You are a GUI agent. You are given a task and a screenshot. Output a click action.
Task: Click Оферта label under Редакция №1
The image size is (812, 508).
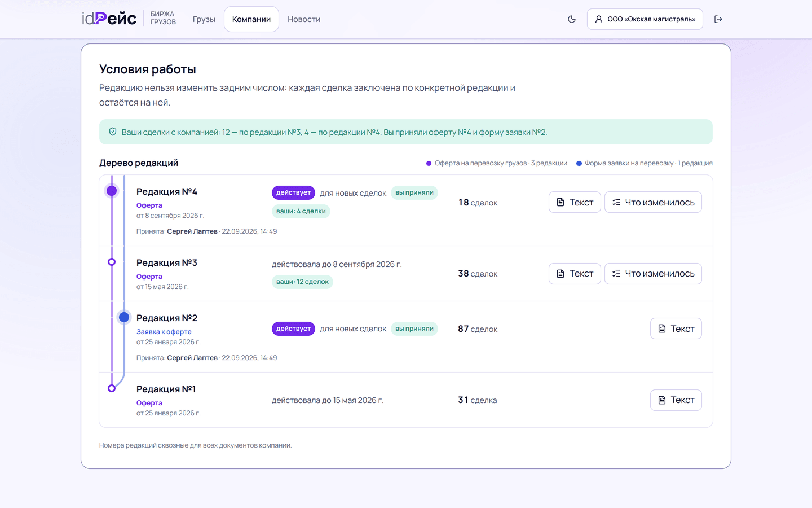149,403
